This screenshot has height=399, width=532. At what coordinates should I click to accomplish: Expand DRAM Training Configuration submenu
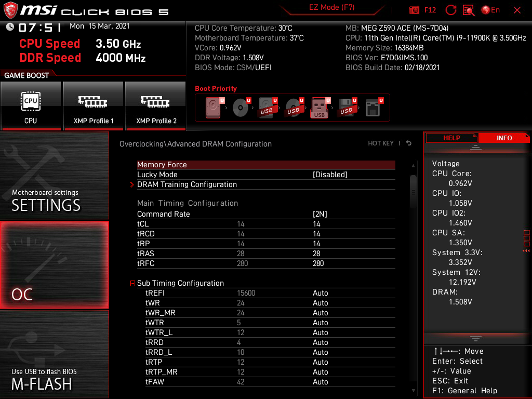187,184
